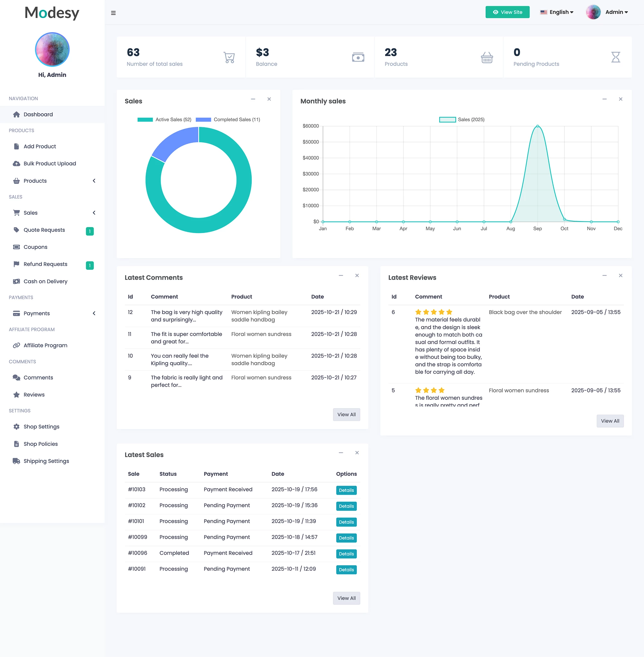Open the Admin user dropdown
Viewport: 644px width, 657px height.
(x=616, y=12)
